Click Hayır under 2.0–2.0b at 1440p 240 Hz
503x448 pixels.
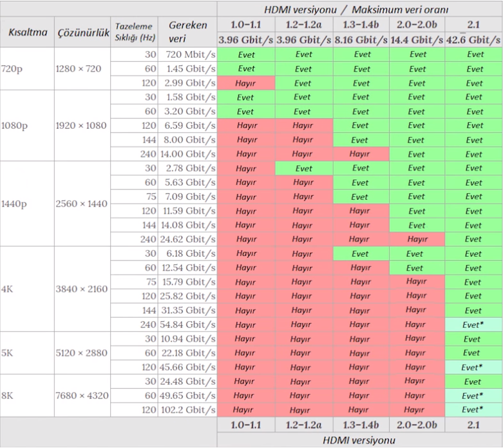tap(417, 239)
